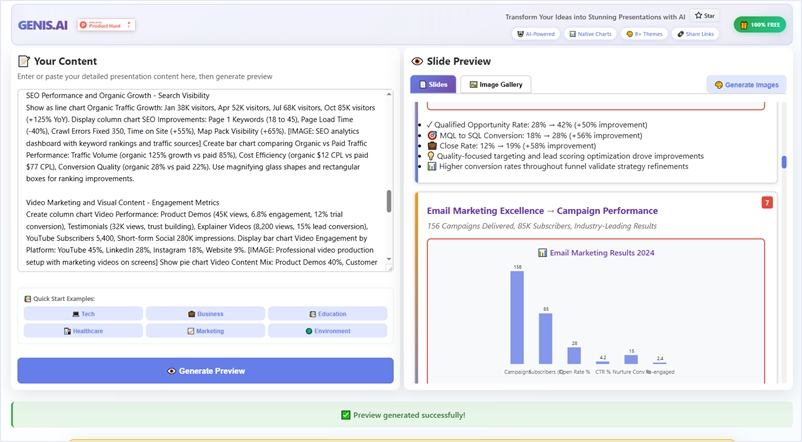Click the 8+ Themes badge
This screenshot has width=802, height=442.
tap(645, 34)
